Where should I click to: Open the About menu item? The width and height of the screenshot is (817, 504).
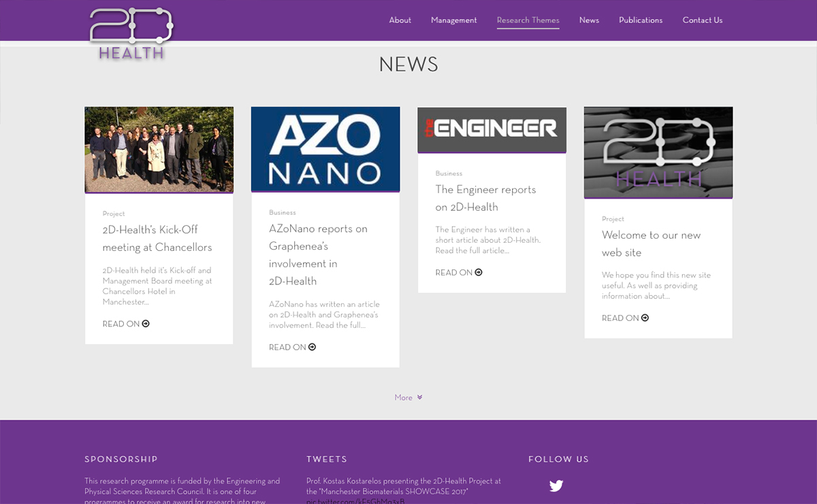tap(400, 20)
